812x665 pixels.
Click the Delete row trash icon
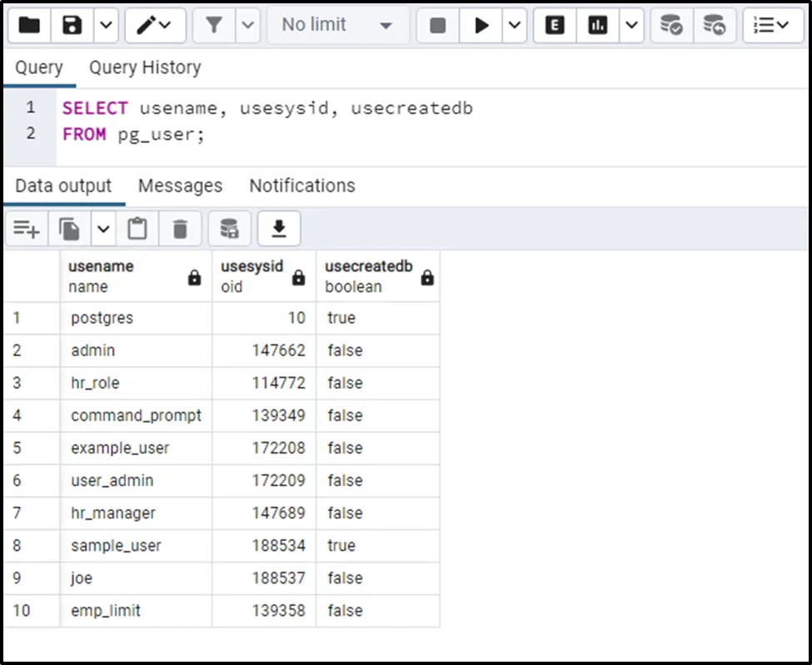coord(180,228)
